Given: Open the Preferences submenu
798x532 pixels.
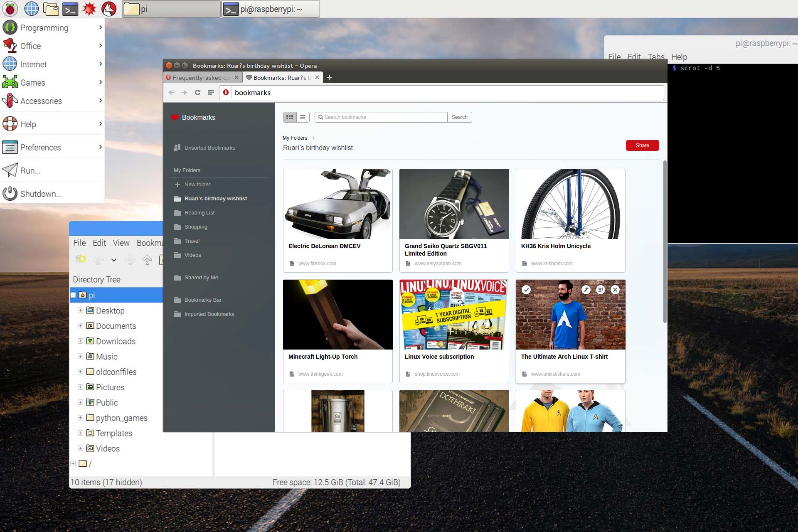Looking at the screenshot, I should [52, 148].
